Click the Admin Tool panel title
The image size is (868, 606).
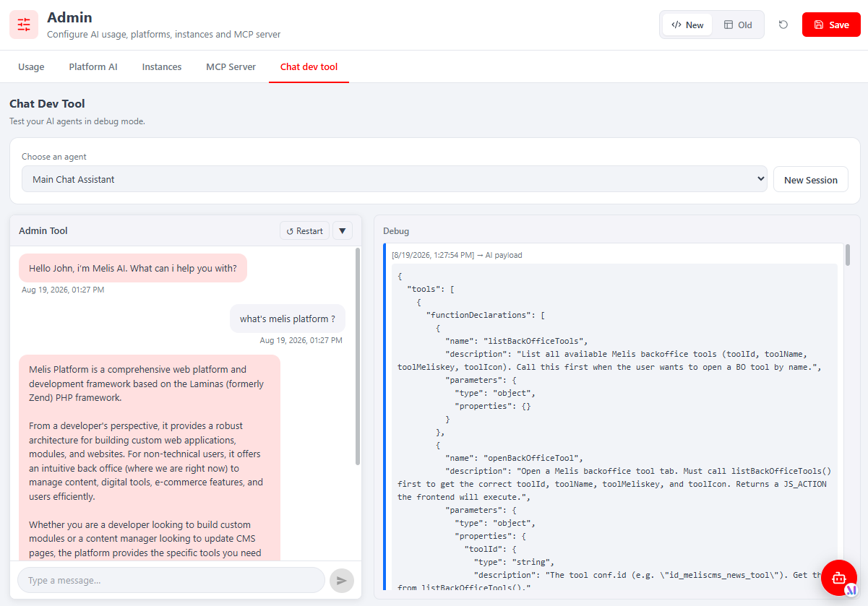point(43,231)
